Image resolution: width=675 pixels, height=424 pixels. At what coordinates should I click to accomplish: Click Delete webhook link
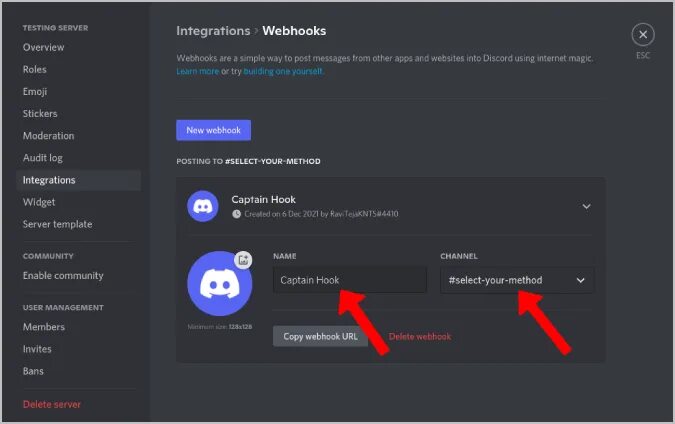420,337
